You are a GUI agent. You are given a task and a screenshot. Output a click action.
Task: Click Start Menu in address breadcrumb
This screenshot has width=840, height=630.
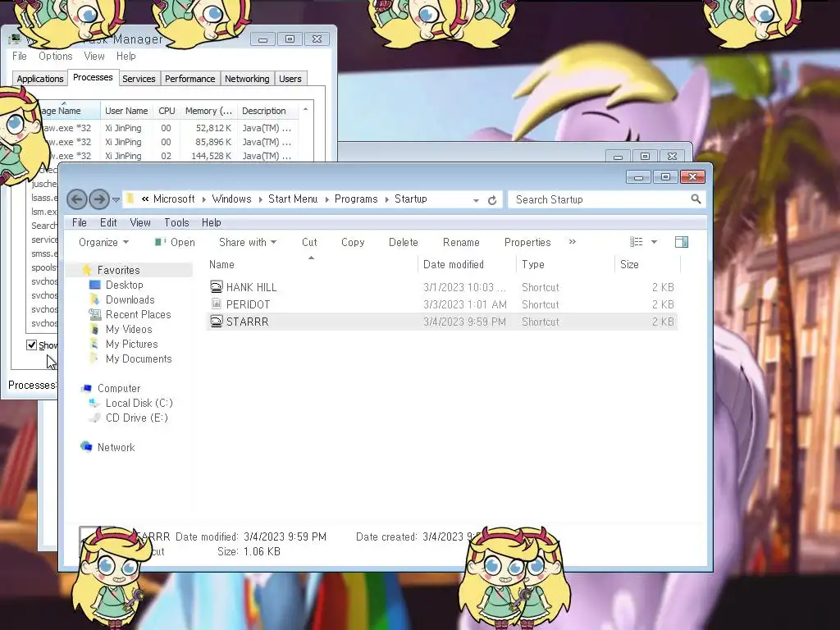(x=293, y=199)
